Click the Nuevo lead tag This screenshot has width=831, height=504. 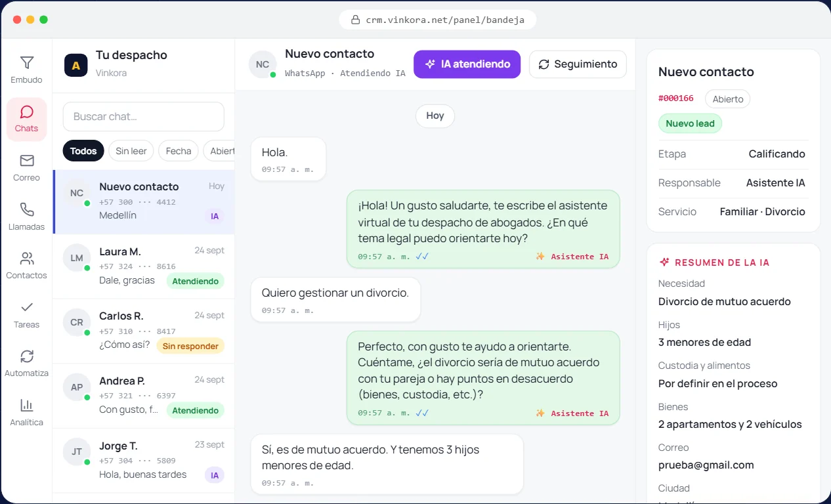(691, 123)
